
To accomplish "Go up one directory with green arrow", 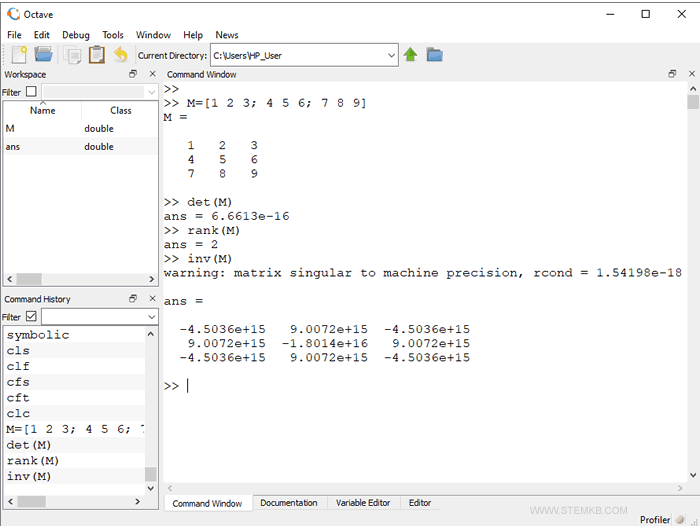I will (411, 55).
